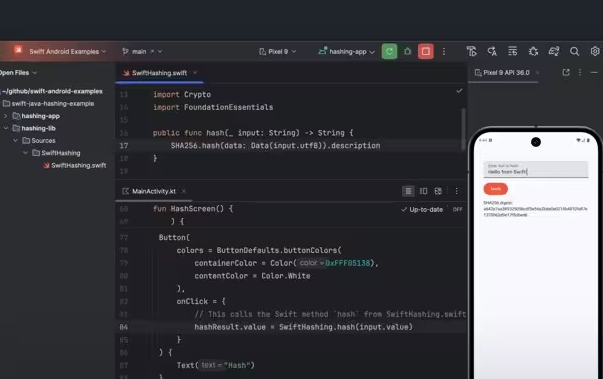This screenshot has width=603, height=379.
Task: Close the SwiftHashing.swift tab
Action: (x=195, y=73)
